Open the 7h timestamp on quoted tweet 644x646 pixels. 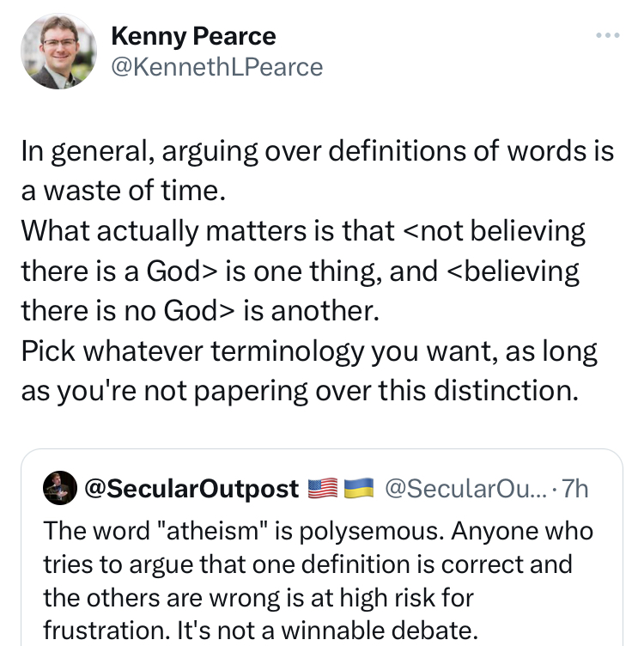pyautogui.click(x=574, y=489)
